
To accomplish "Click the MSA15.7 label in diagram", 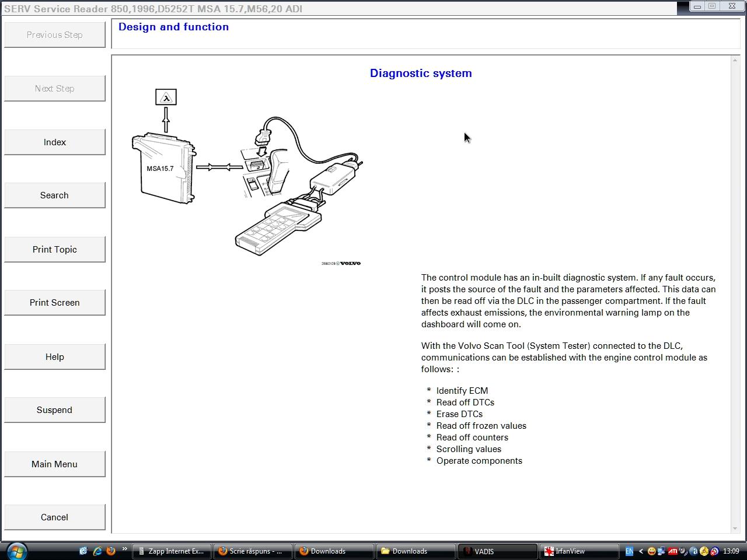I will click(160, 169).
